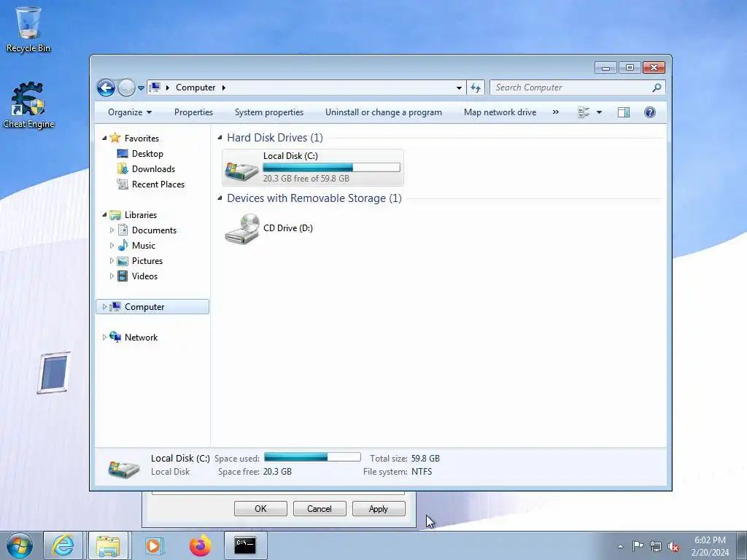Click the Local Disk (C:) usage bar
Screen dimensions: 747x560
[331, 167]
